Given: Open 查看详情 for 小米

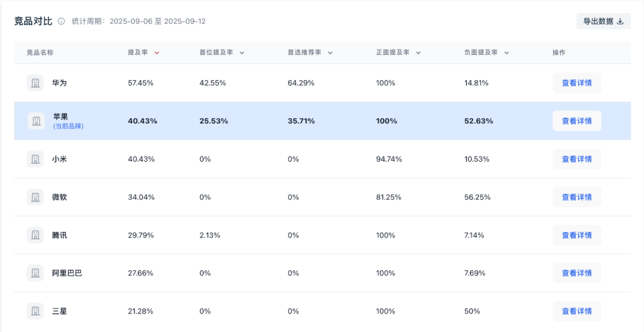Looking at the screenshot, I should pyautogui.click(x=577, y=159).
